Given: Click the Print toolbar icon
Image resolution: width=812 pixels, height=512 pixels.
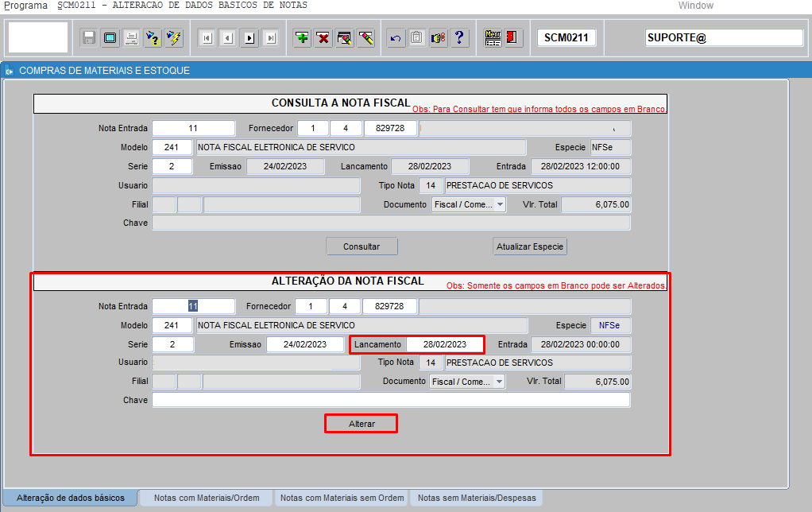Looking at the screenshot, I should click(x=132, y=38).
